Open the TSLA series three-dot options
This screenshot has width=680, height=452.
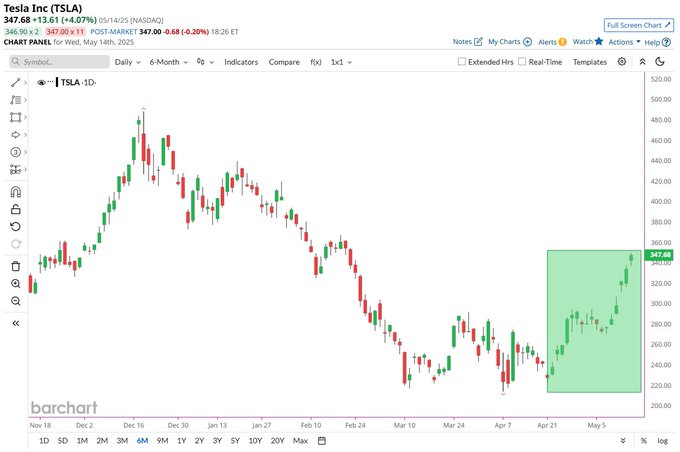click(x=50, y=82)
